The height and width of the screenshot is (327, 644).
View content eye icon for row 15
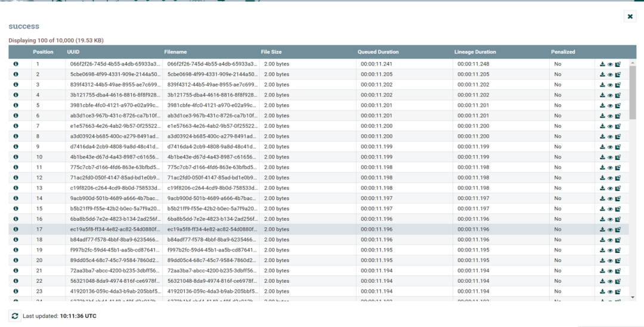click(x=610, y=209)
